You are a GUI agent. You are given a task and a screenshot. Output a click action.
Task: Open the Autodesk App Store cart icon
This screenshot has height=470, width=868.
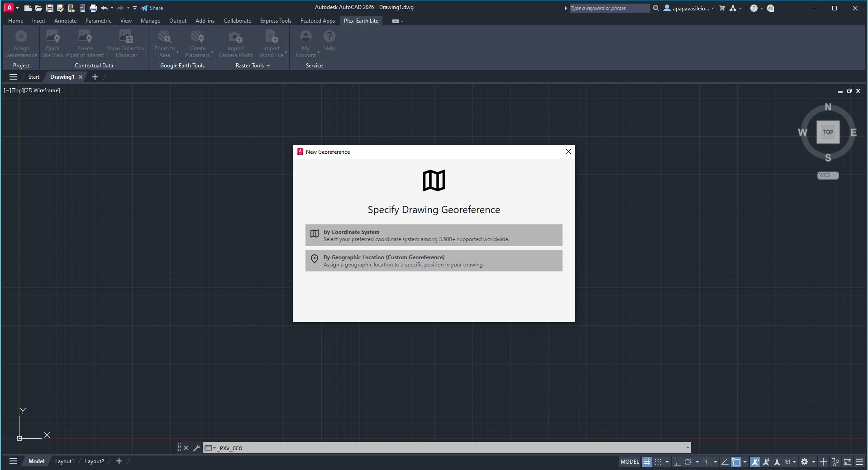[x=722, y=8]
